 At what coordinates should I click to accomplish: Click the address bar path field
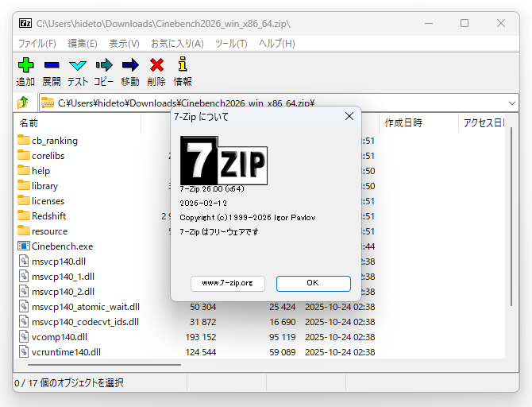click(x=278, y=103)
